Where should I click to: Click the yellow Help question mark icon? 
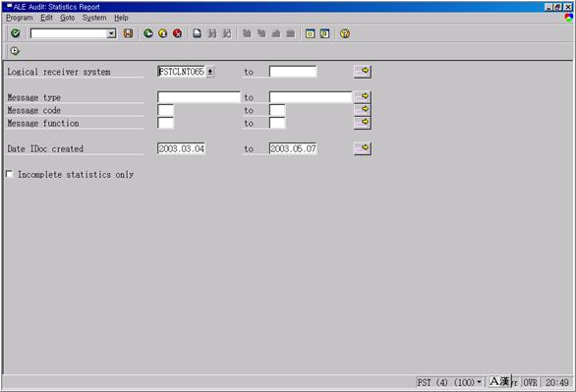345,33
